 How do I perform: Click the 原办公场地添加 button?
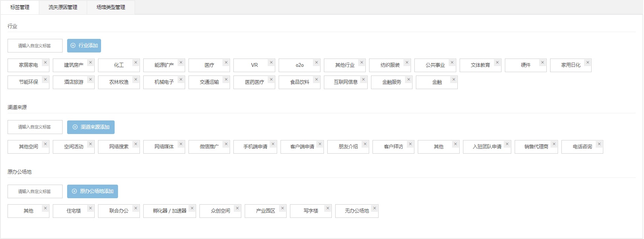pyautogui.click(x=92, y=191)
